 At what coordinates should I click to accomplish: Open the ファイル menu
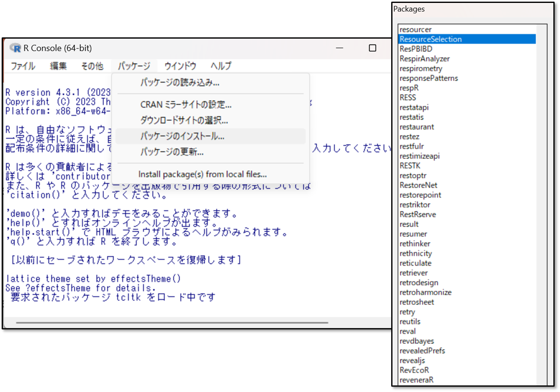[23, 66]
